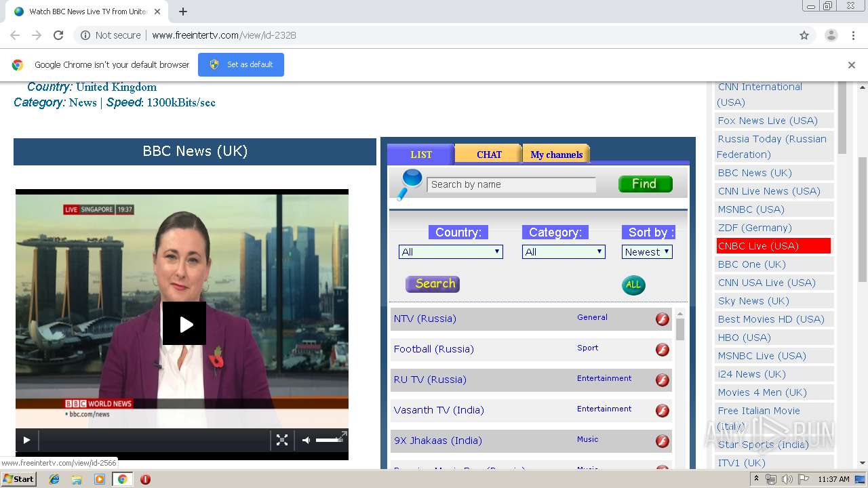The image size is (868, 488).
Task: Open NTV (Russia) channel link
Action: tap(425, 319)
